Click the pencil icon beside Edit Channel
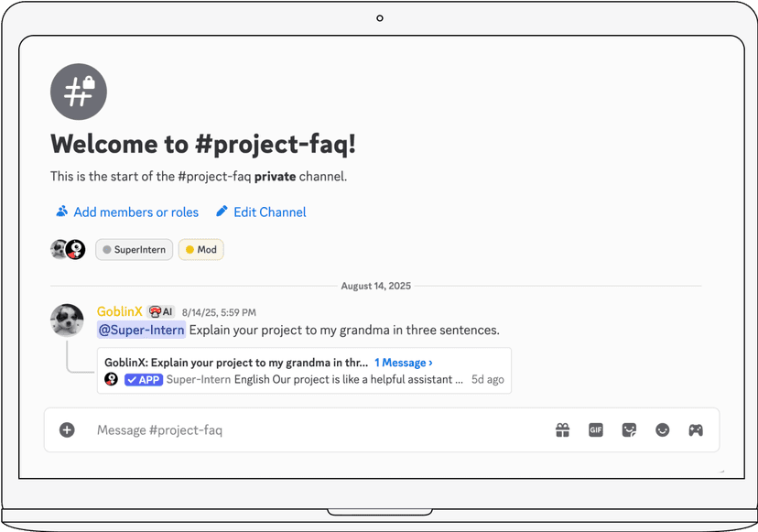This screenshot has height=532, width=758. (222, 212)
